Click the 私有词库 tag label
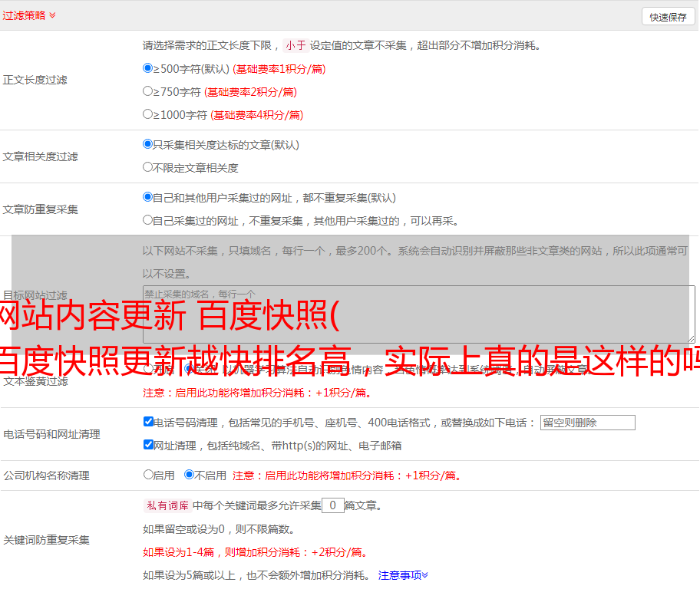The image size is (700, 589). click(x=166, y=505)
